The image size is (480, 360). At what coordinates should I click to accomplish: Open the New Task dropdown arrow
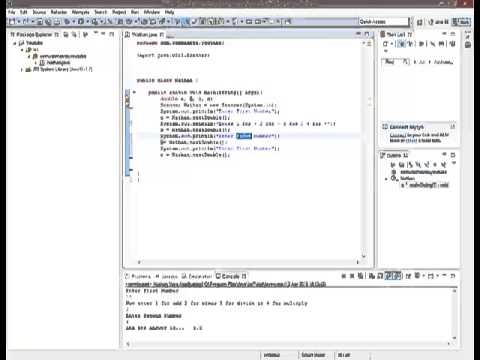click(391, 44)
